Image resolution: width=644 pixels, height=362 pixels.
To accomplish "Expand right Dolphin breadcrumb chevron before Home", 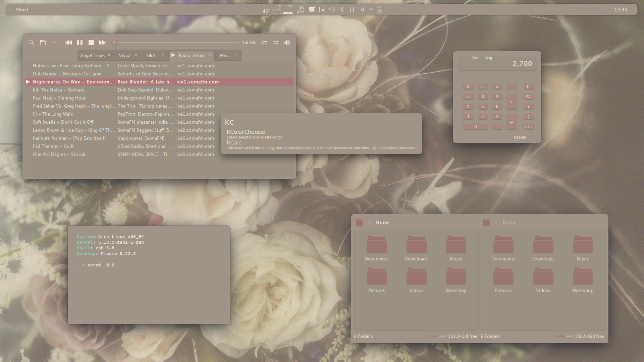I will click(496, 223).
